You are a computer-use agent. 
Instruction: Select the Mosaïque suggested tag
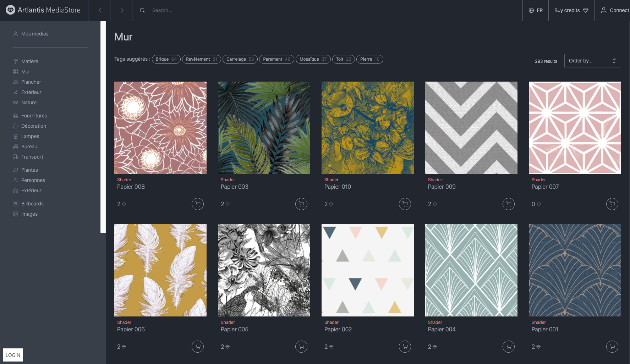point(313,59)
